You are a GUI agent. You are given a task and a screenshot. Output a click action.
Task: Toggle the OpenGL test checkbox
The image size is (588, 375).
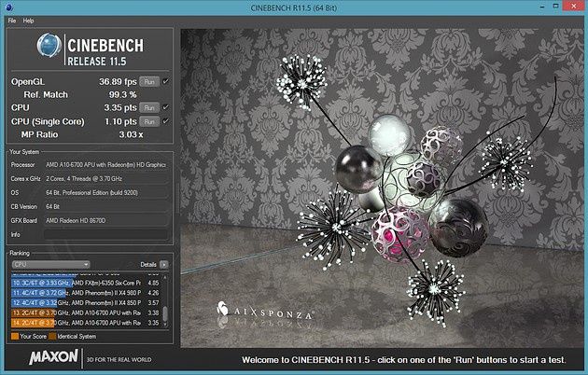tap(165, 81)
